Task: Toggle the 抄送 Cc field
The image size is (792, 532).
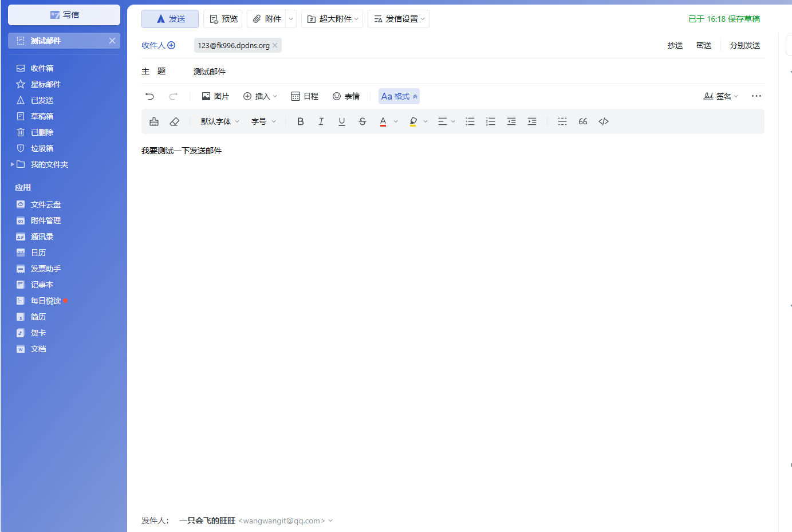Action: tap(675, 45)
